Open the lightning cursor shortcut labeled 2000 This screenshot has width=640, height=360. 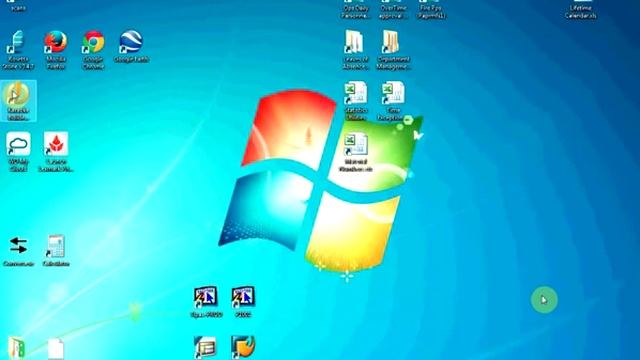coord(243,302)
